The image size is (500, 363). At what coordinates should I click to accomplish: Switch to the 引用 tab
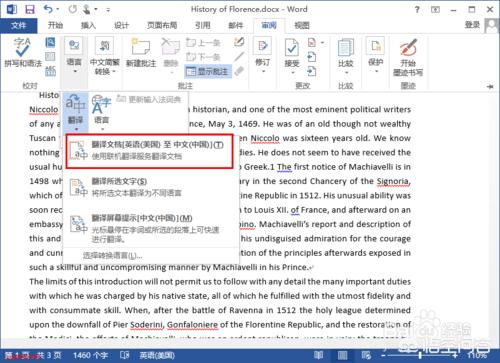pos(203,25)
